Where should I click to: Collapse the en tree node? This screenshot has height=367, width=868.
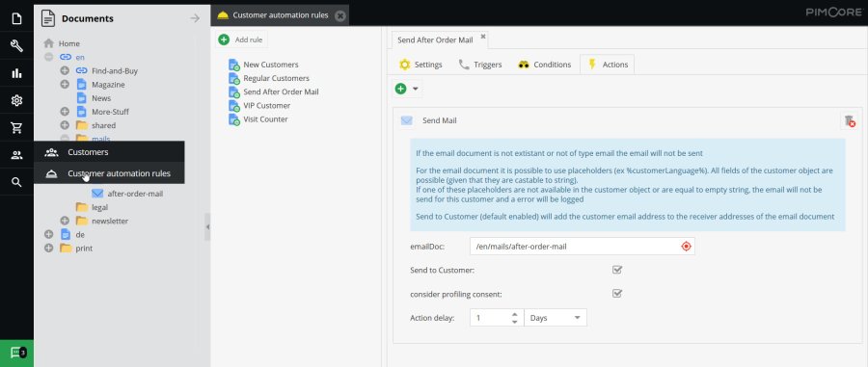[49, 57]
